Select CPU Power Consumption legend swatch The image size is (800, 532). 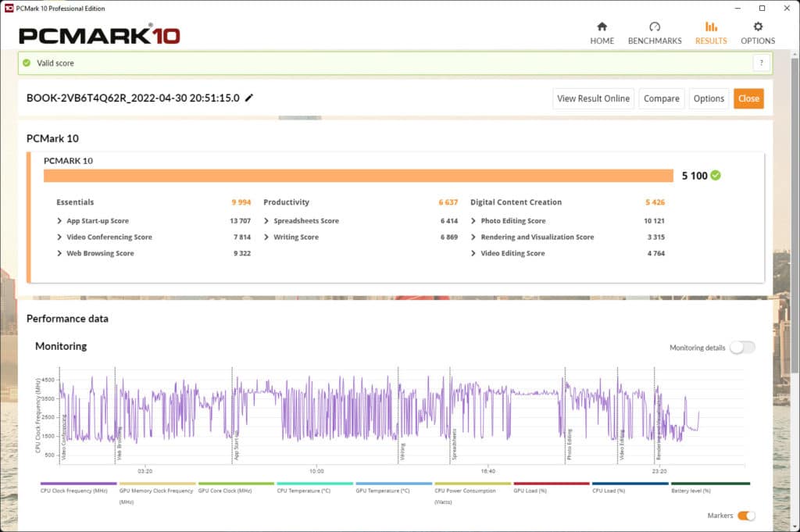tap(473, 483)
